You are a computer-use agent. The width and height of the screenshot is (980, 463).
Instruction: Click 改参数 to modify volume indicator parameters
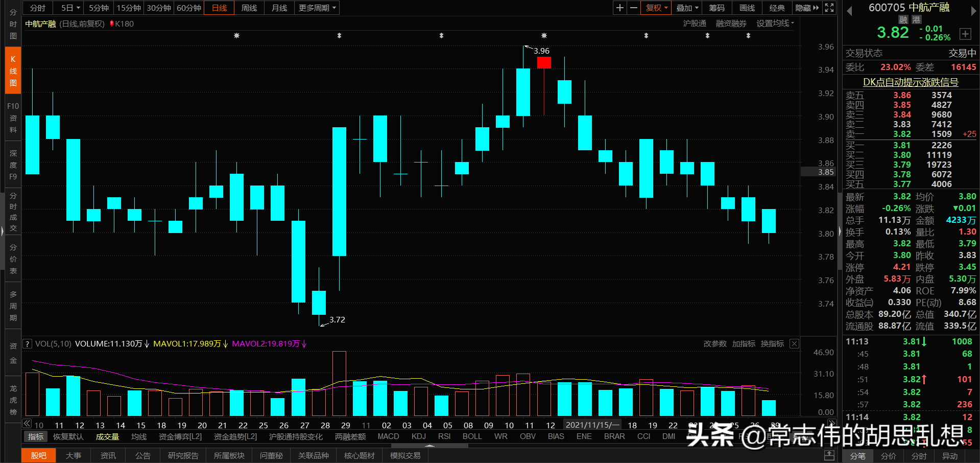point(715,343)
